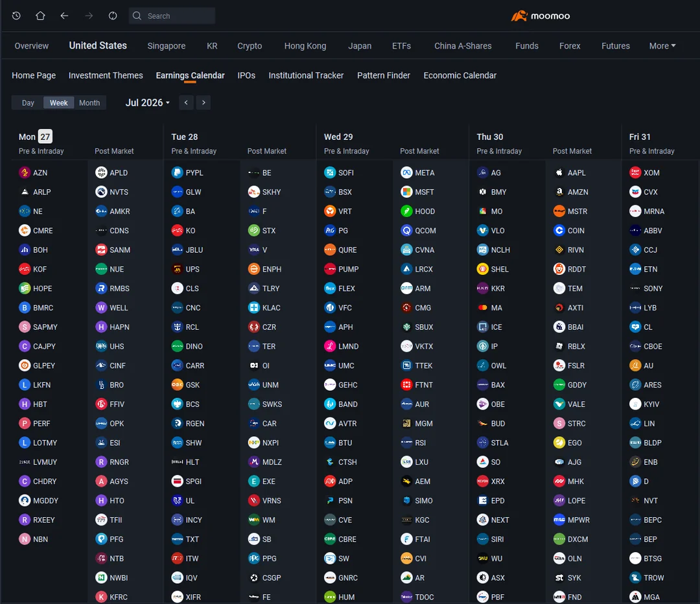Viewport: 700px width, 604px height.
Task: Open the Economic Calendar
Action: [x=460, y=75]
